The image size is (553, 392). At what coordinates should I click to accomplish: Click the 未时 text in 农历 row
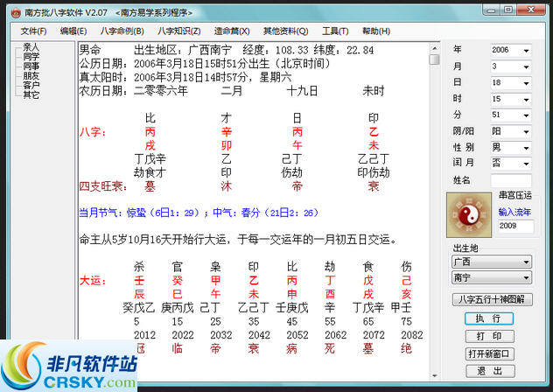(x=373, y=91)
